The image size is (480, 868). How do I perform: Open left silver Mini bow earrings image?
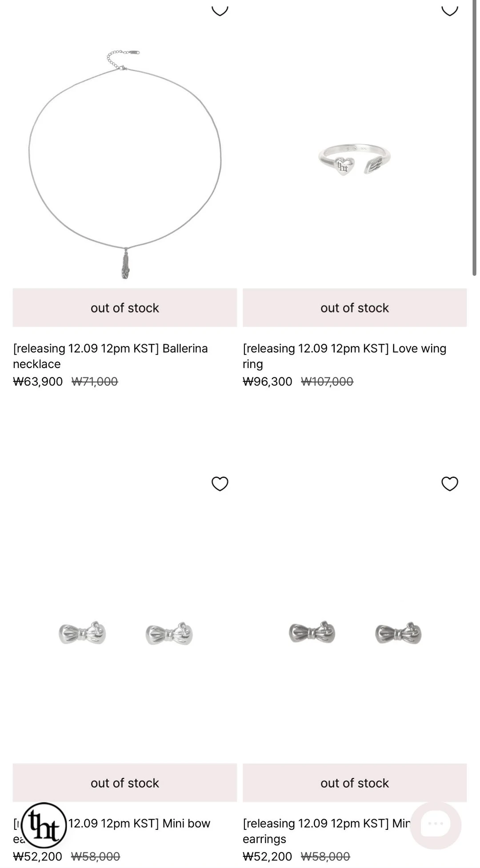pos(125,633)
